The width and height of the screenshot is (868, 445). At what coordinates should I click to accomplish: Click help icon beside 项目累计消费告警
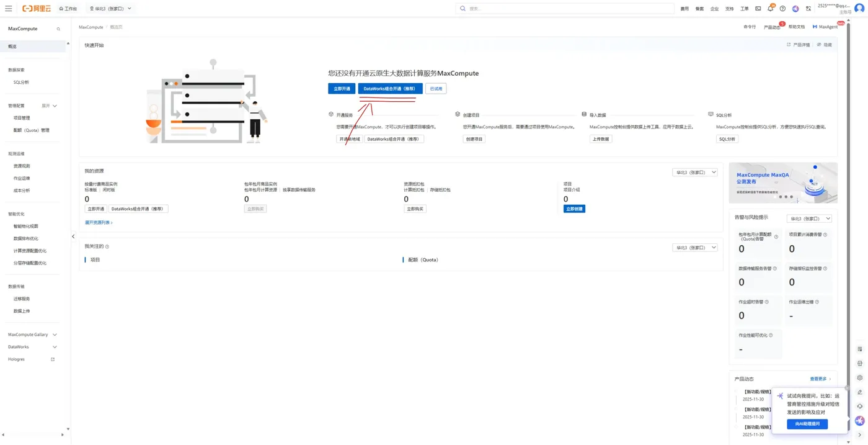[825, 235]
